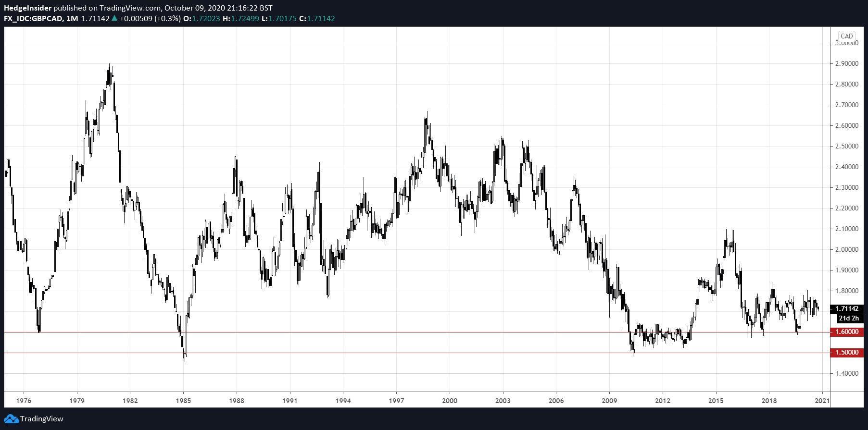
Task: Click the 2.30000 price axis label
Action: point(847,187)
